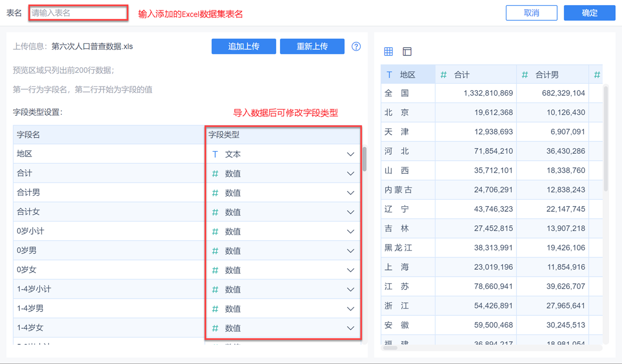Click the value 78,660,941 for 江苏
This screenshot has width=622, height=364.
tap(493, 286)
